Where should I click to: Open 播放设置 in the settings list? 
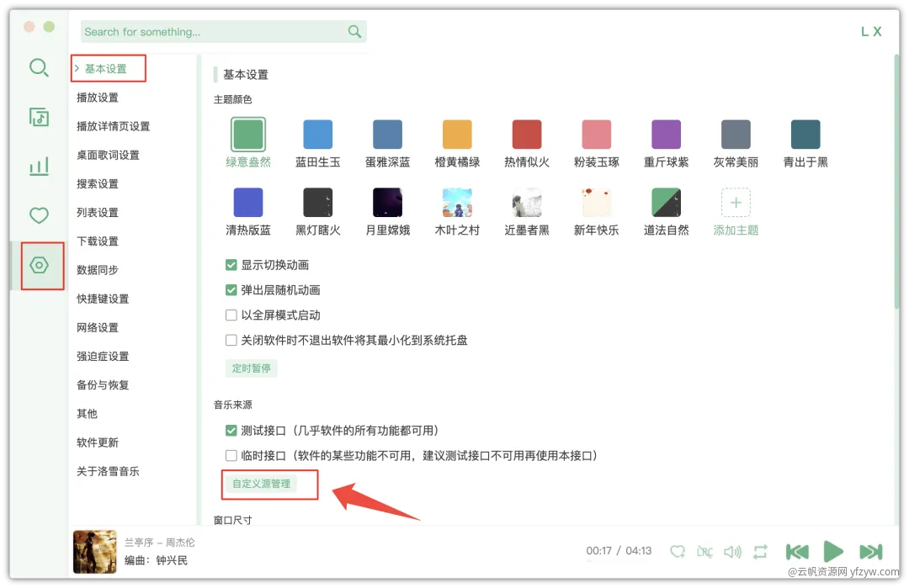tap(98, 98)
